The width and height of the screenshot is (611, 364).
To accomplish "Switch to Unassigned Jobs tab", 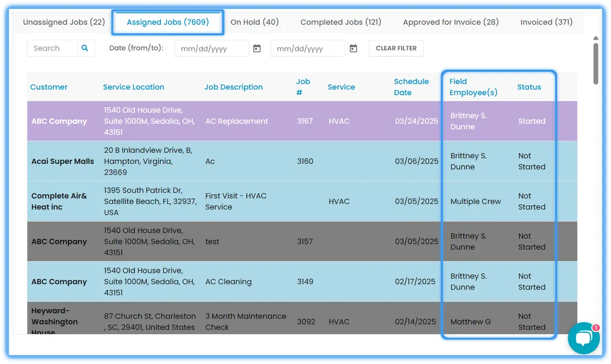I will coord(64,22).
